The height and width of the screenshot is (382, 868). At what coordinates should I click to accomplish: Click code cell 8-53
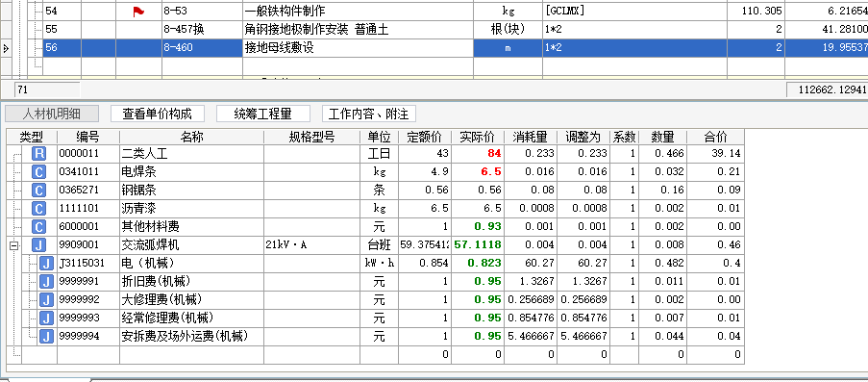click(202, 12)
